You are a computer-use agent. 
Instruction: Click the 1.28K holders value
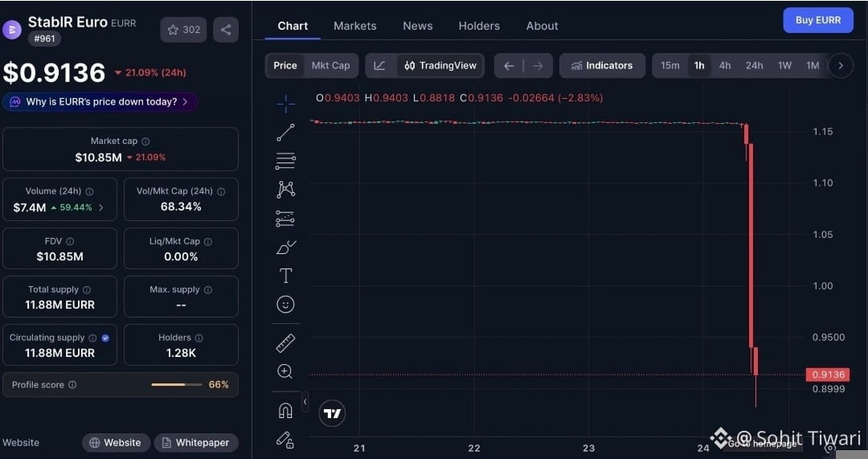point(181,353)
